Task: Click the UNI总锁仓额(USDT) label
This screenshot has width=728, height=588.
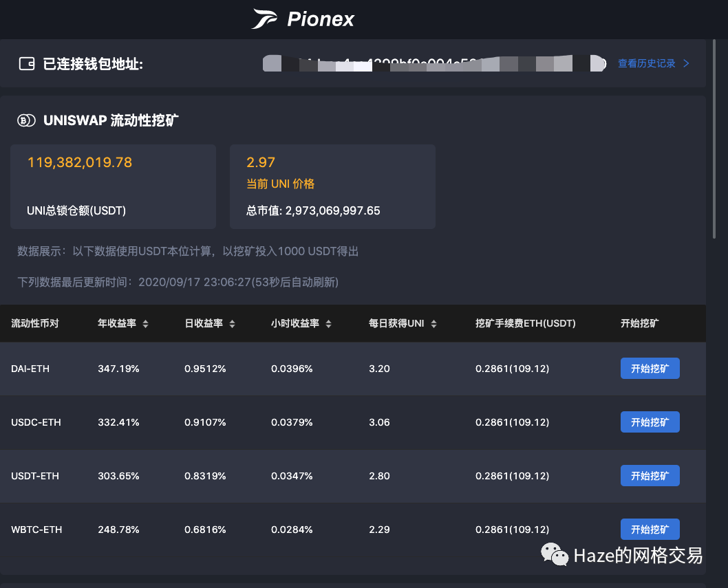Action: tap(76, 210)
